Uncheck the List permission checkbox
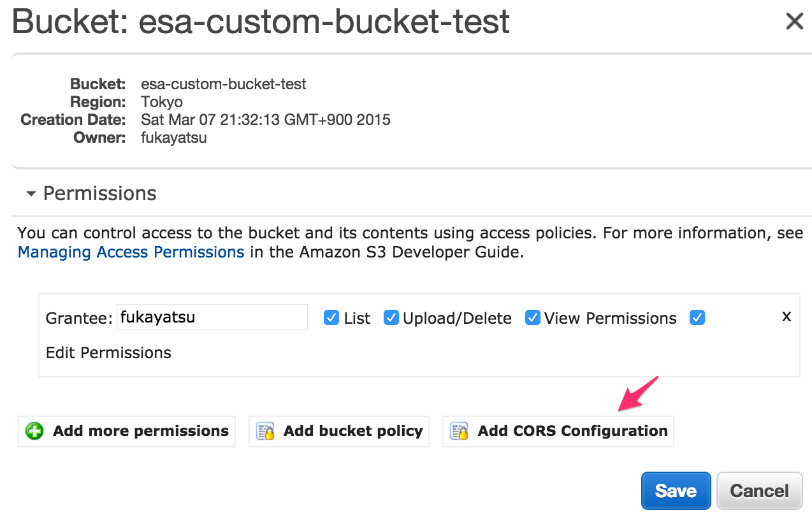This screenshot has height=515, width=812. [x=331, y=317]
